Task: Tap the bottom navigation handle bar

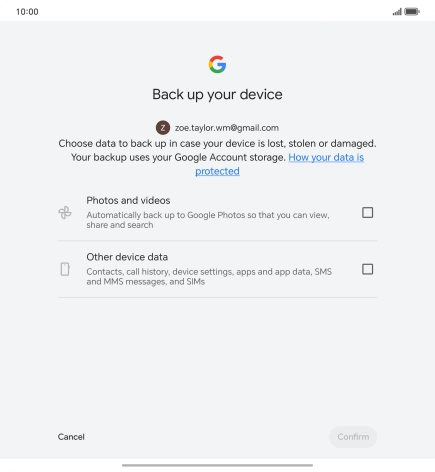Action: [x=217, y=465]
